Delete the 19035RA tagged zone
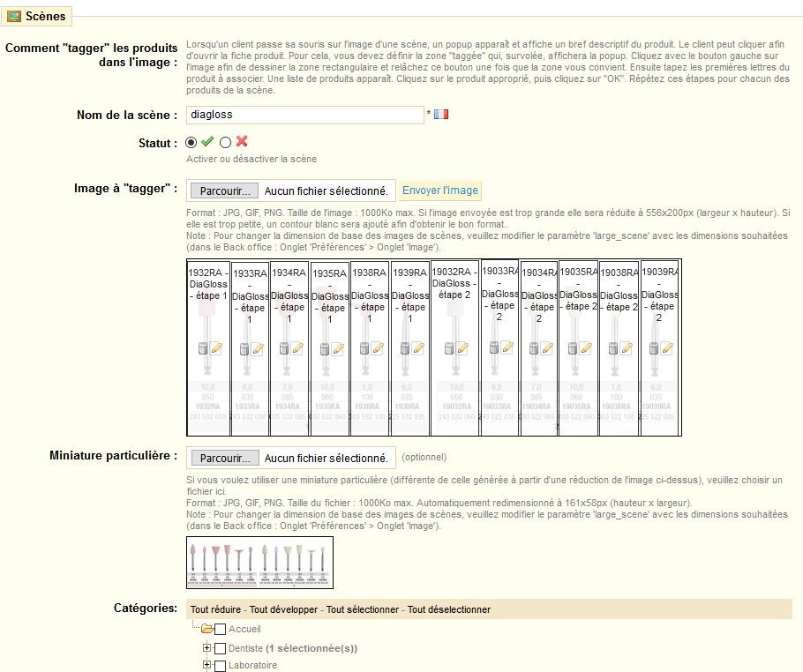 click(x=573, y=348)
